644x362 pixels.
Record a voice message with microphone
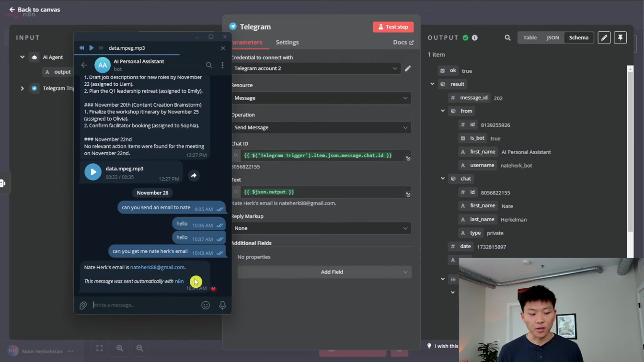tap(222, 305)
